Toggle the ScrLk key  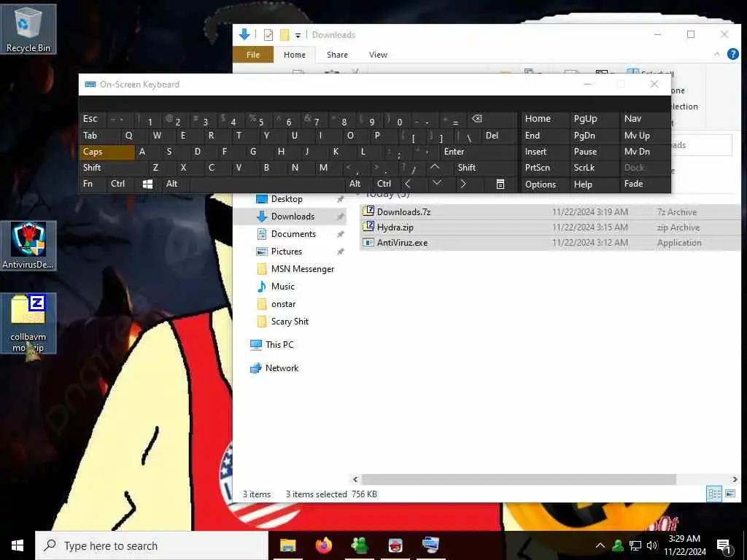pyautogui.click(x=594, y=168)
